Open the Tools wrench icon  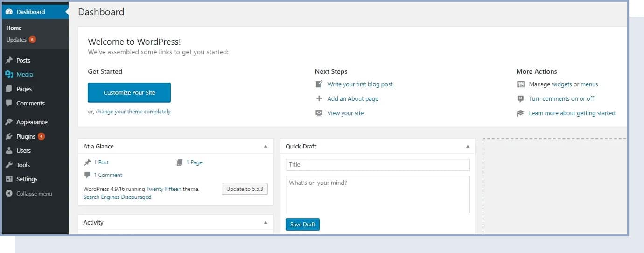coord(9,165)
